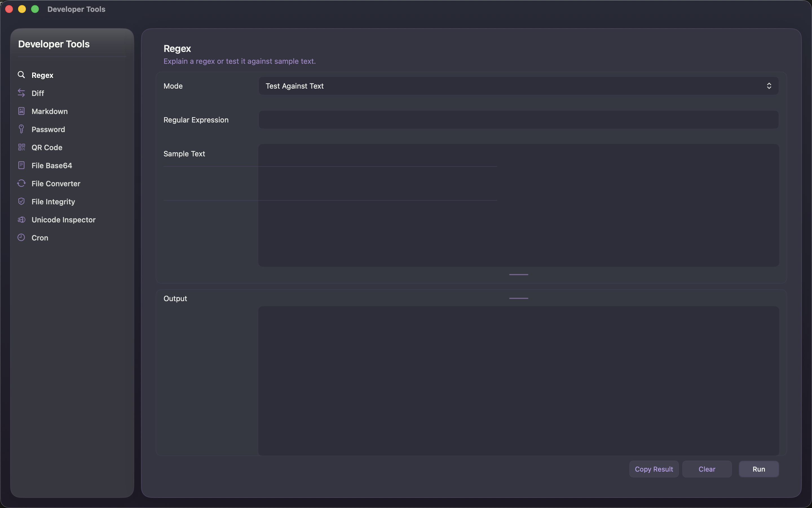The image size is (812, 508).
Task: Click the Cron clock icon
Action: (x=21, y=238)
